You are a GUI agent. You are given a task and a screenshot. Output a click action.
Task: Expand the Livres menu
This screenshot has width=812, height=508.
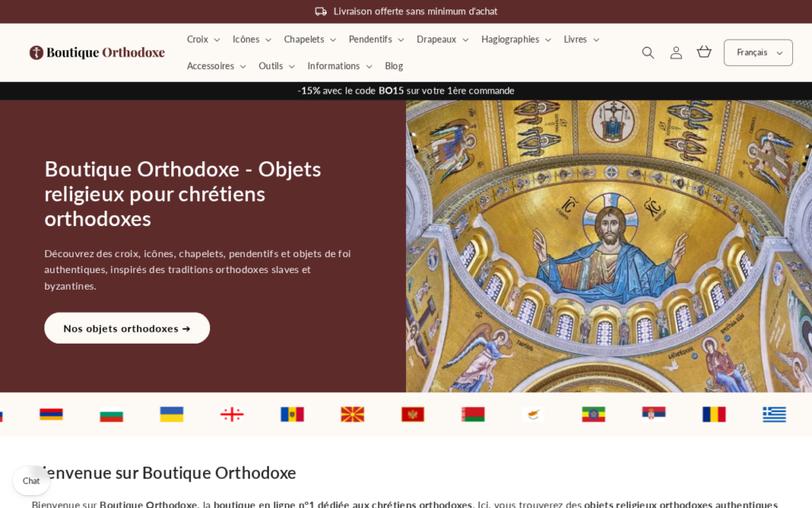tap(581, 40)
